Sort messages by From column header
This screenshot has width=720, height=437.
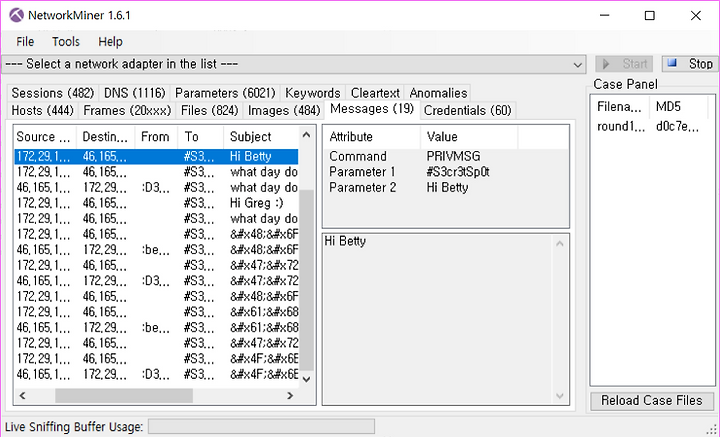tap(156, 137)
